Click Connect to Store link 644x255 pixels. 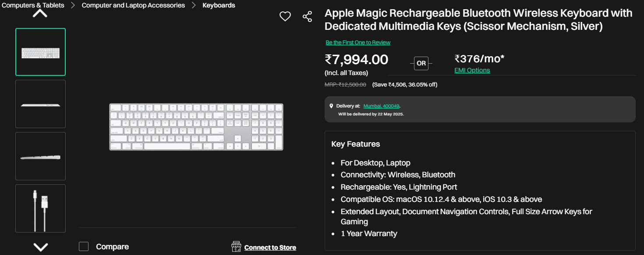pos(270,248)
